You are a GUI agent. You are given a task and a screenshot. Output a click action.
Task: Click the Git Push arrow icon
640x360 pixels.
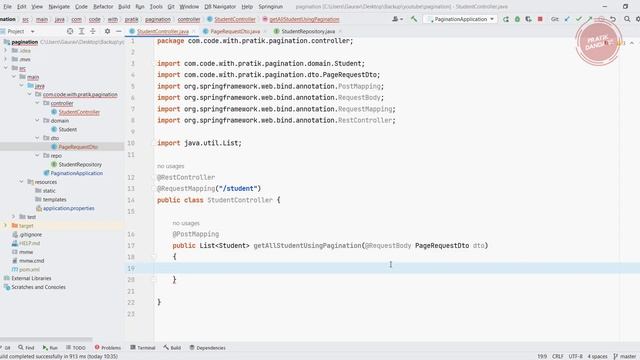(590, 19)
